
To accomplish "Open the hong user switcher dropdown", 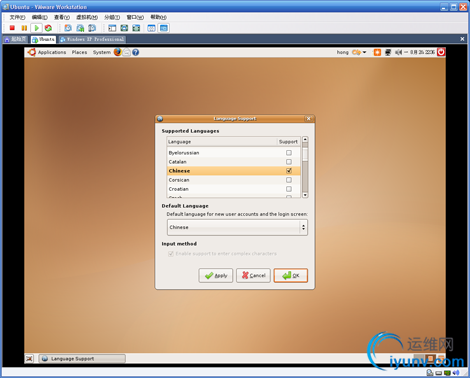I will coord(351,52).
